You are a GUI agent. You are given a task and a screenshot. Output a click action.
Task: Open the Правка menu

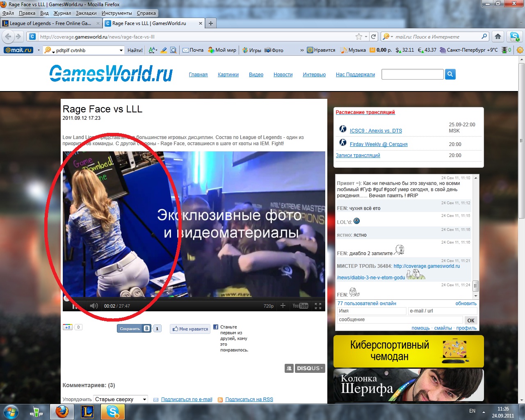click(27, 13)
